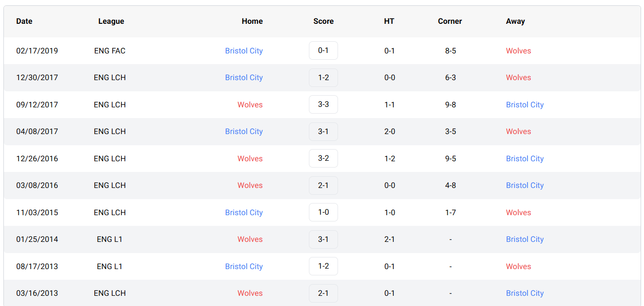Click the 3-3 score button
This screenshot has height=306, width=644.
(x=323, y=104)
